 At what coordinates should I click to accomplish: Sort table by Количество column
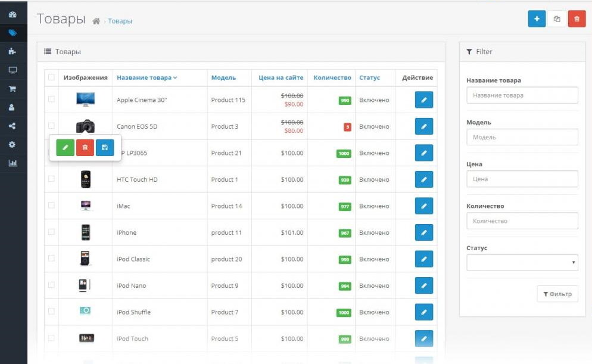coord(332,77)
